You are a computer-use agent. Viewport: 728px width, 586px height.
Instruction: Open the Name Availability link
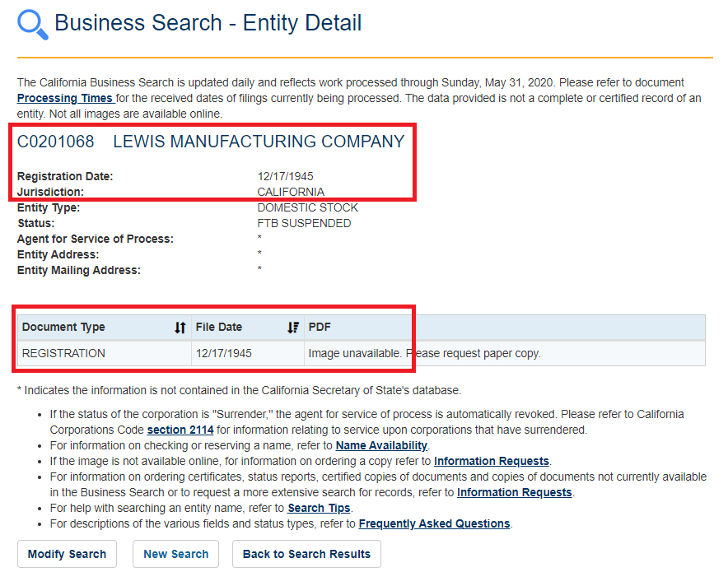coord(381,446)
